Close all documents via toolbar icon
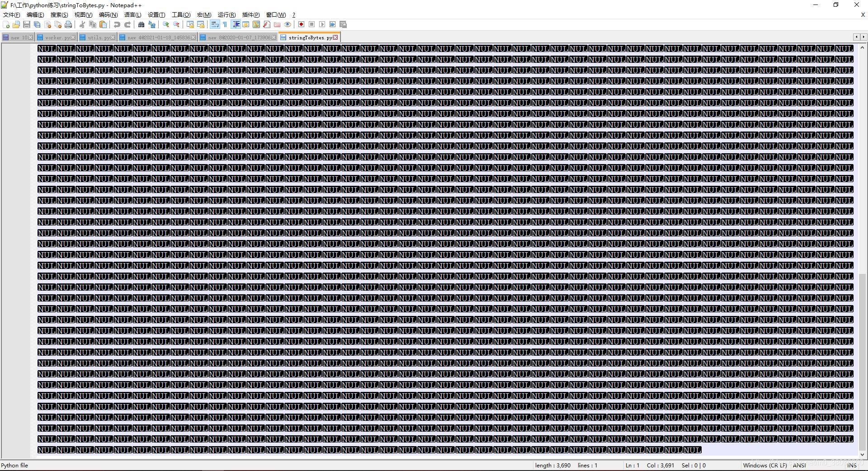This screenshot has width=868, height=471. tap(58, 24)
